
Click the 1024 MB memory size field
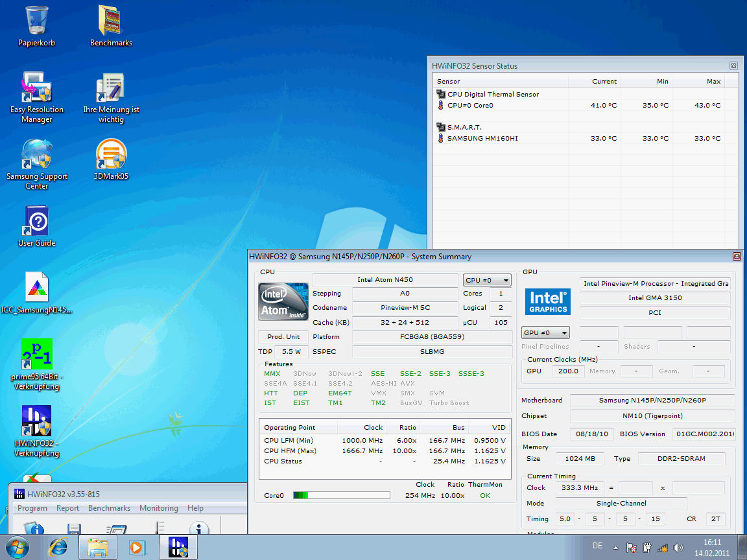click(580, 459)
